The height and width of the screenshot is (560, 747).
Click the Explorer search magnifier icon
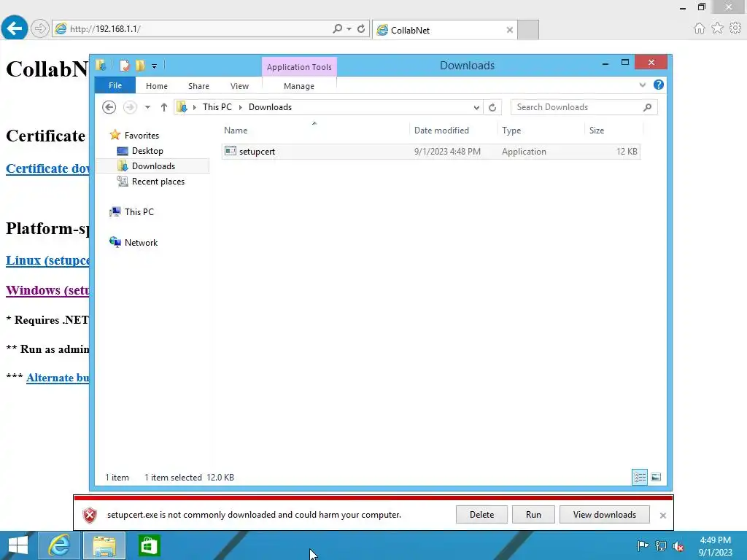[x=648, y=107]
